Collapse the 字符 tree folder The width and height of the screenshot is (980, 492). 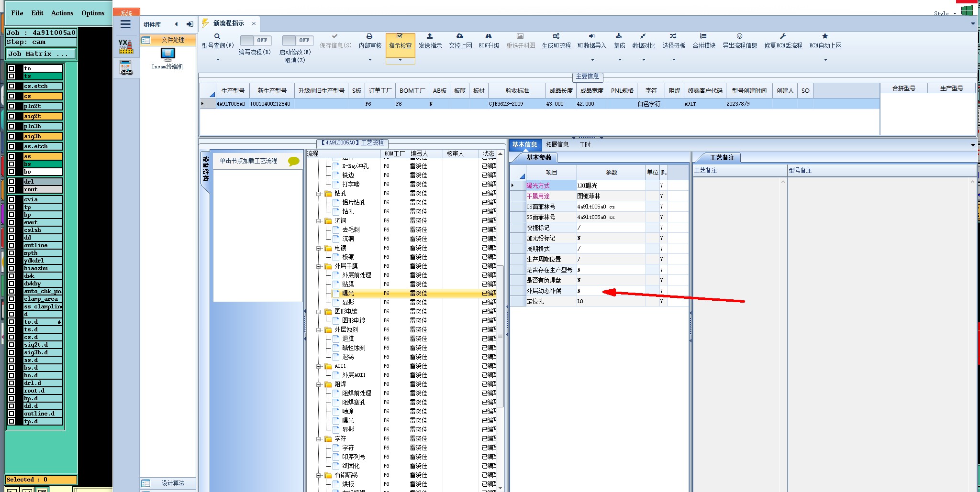coord(319,439)
